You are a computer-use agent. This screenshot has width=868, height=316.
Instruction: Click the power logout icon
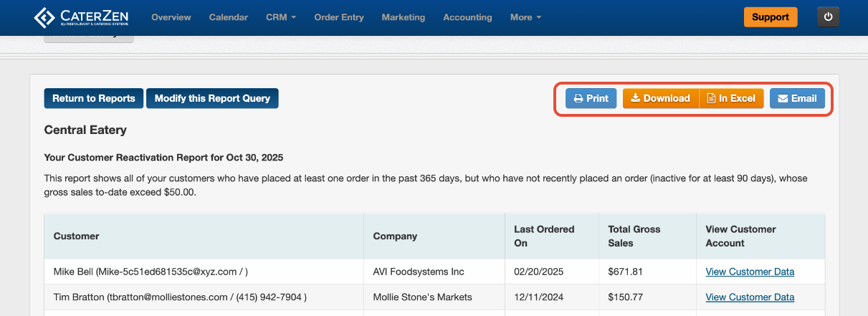(829, 17)
